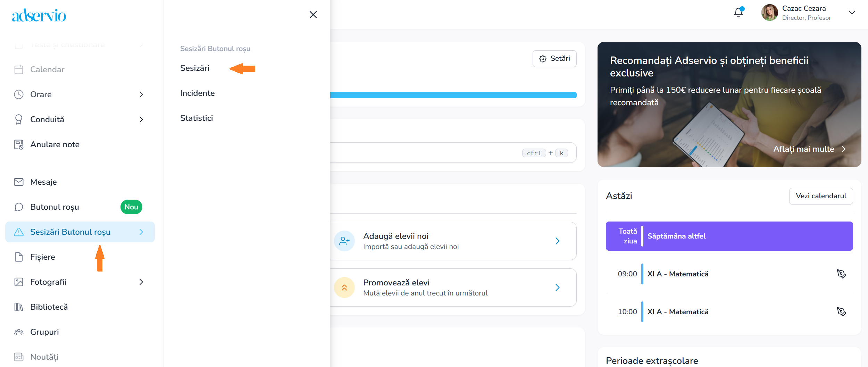Open Bibliotecă books icon

click(x=19, y=307)
